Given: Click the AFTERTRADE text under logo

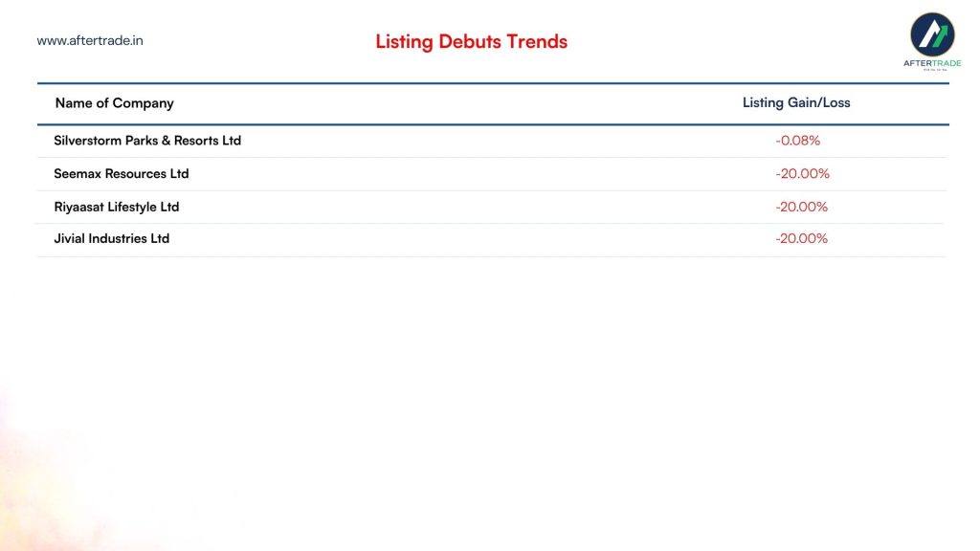Looking at the screenshot, I should pyautogui.click(x=932, y=63).
